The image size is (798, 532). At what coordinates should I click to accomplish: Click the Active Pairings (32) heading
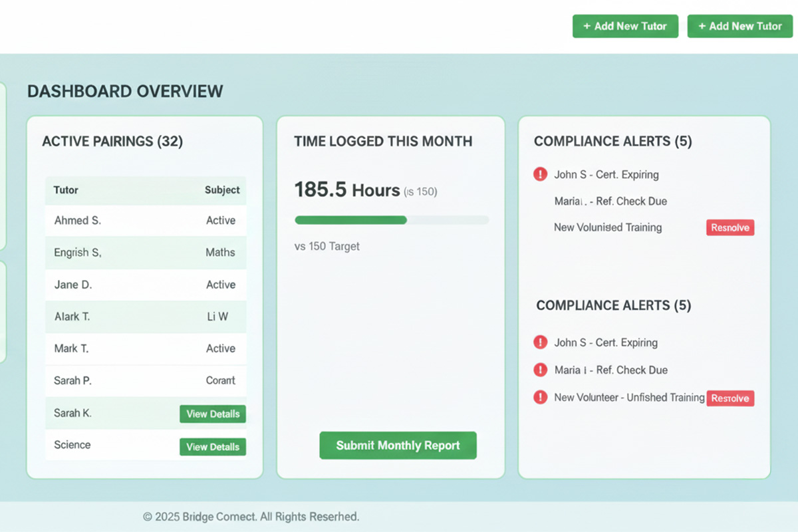(x=112, y=142)
